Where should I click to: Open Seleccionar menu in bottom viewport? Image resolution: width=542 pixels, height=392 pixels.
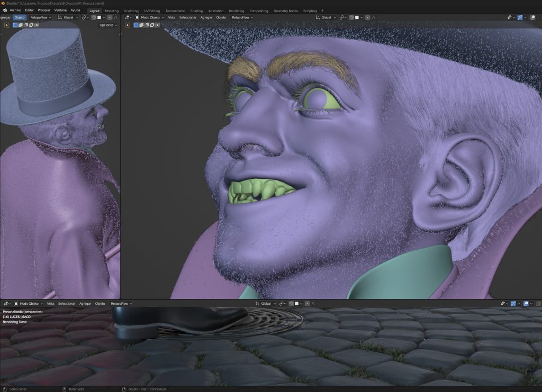click(x=67, y=304)
